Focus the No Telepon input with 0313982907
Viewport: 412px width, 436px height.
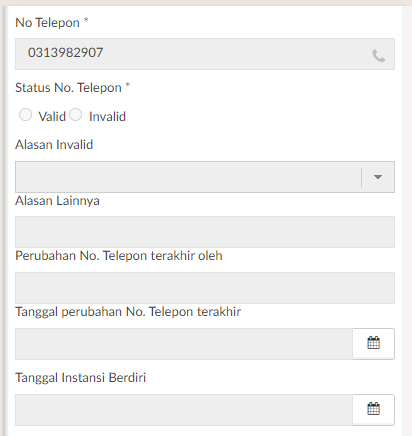coord(205,54)
